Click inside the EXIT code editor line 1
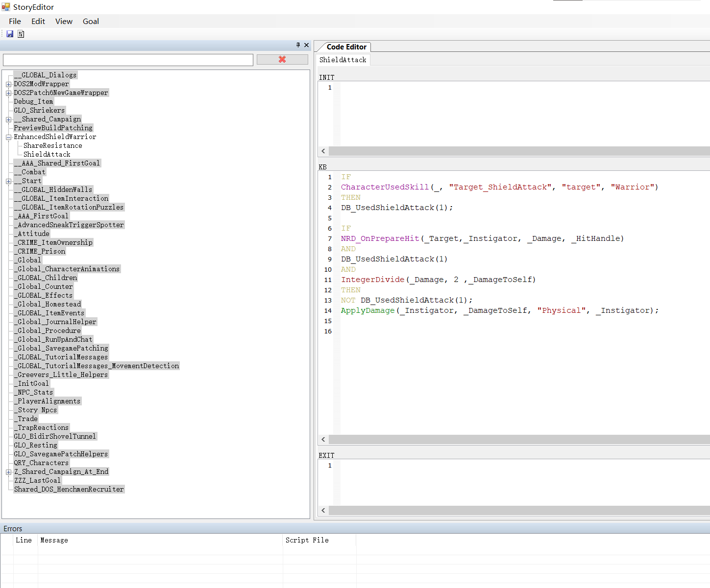The image size is (710, 588). (524, 466)
